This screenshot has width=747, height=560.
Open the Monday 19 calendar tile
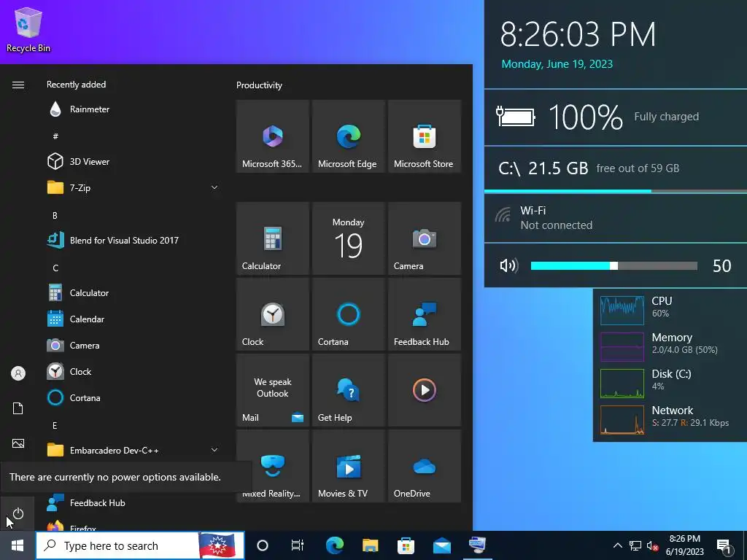(348, 238)
